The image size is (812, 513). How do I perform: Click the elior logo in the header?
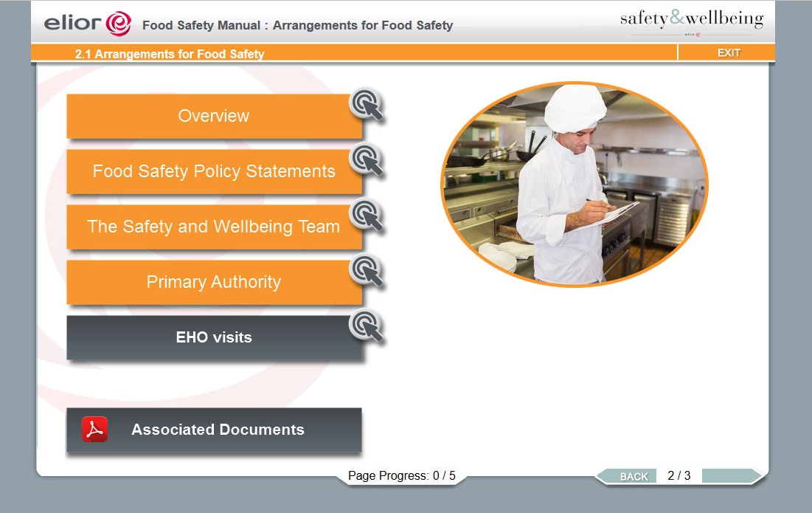[x=87, y=23]
